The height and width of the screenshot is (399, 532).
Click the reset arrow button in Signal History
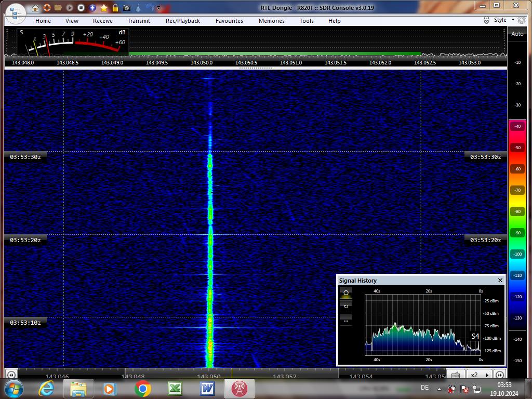pyautogui.click(x=346, y=307)
